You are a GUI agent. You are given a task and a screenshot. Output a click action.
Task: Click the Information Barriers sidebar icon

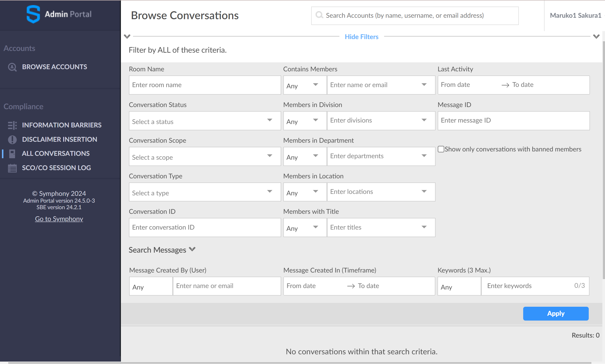[x=12, y=125]
